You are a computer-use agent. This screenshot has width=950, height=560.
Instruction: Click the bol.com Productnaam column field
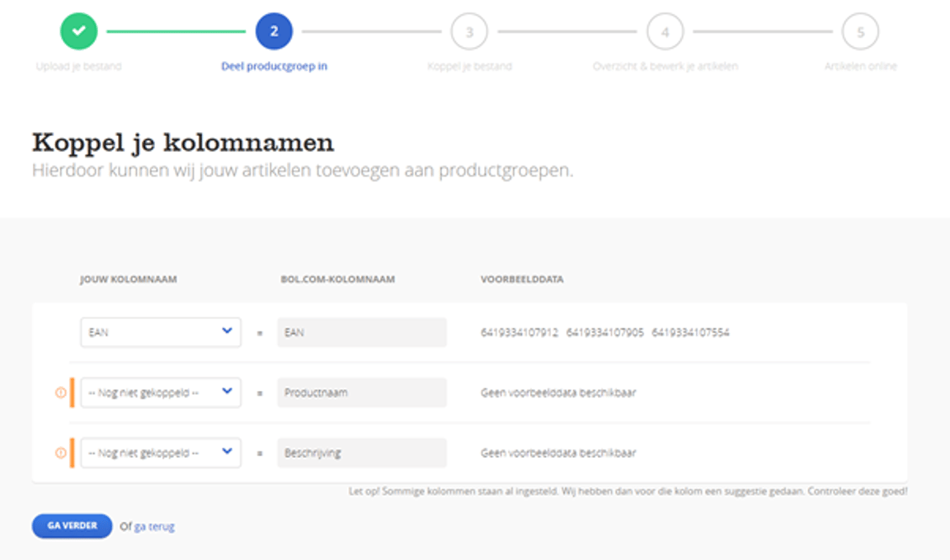coord(361,393)
